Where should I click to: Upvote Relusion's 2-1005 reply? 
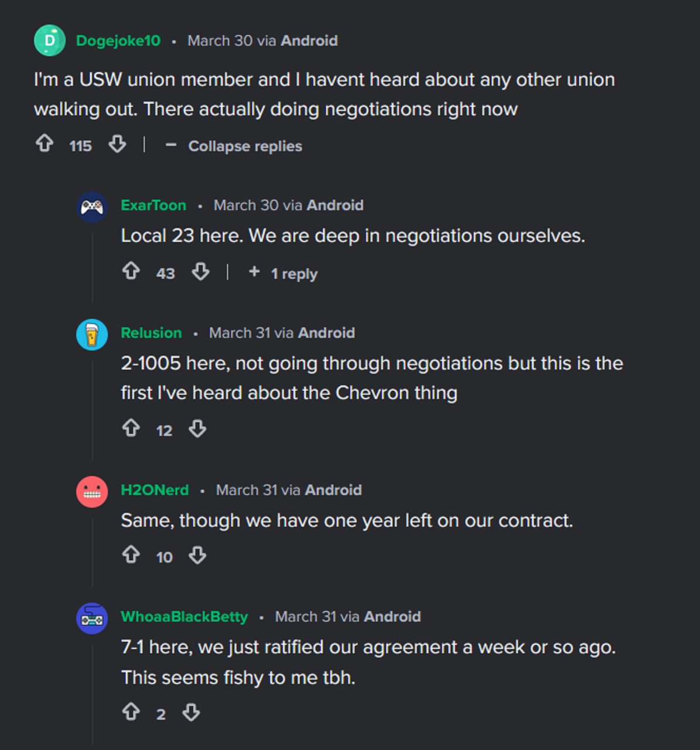131,428
